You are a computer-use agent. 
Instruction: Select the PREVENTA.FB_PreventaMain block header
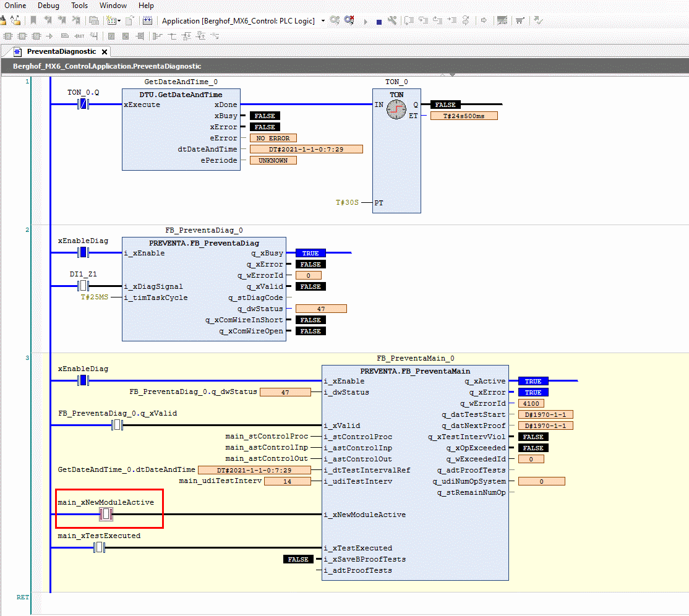tap(415, 371)
